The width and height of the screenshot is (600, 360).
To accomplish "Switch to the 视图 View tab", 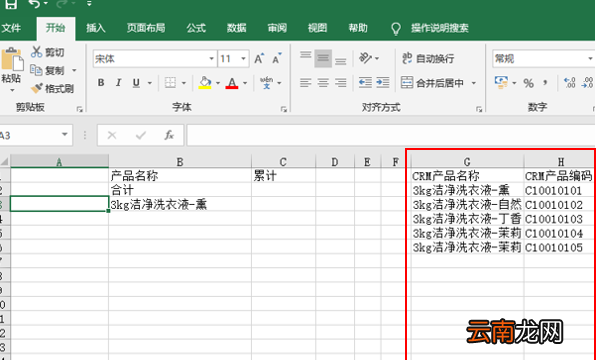I will [318, 28].
